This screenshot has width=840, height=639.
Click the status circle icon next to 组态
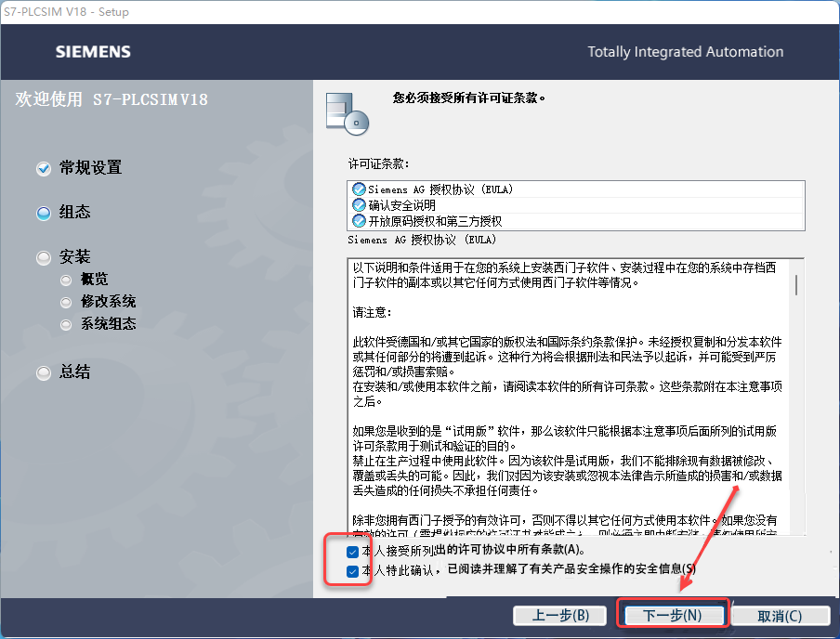tap(43, 212)
